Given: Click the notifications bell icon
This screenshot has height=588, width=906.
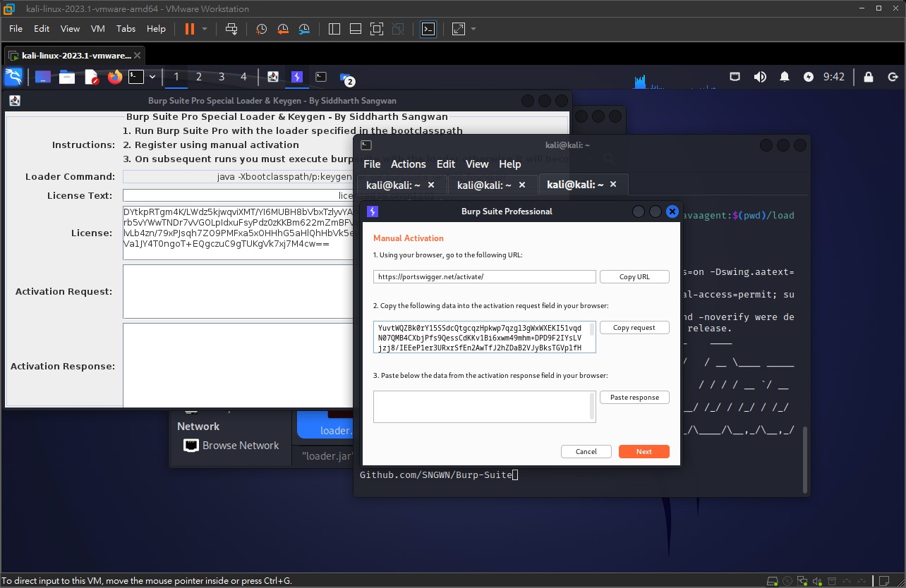Looking at the screenshot, I should [x=785, y=77].
